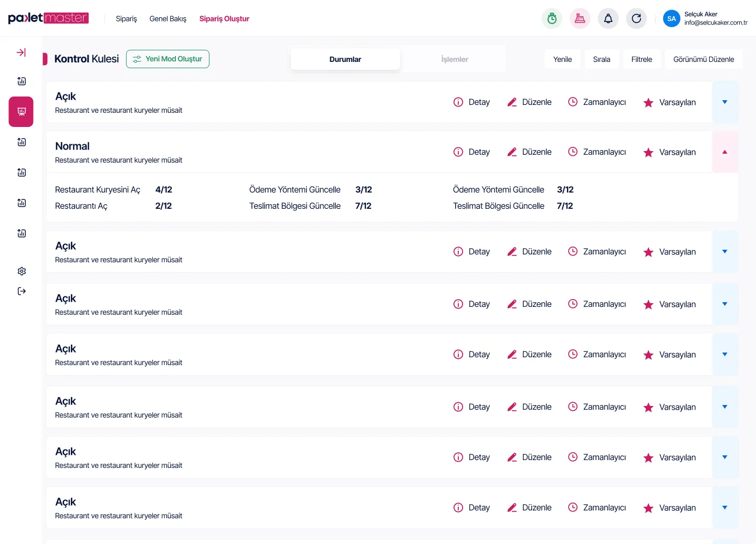Click the Normal row title
Viewport: 756px width, 544px height.
pos(72,146)
